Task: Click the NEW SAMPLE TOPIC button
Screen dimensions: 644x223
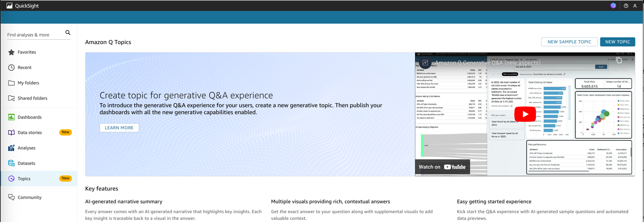Action: [569, 42]
